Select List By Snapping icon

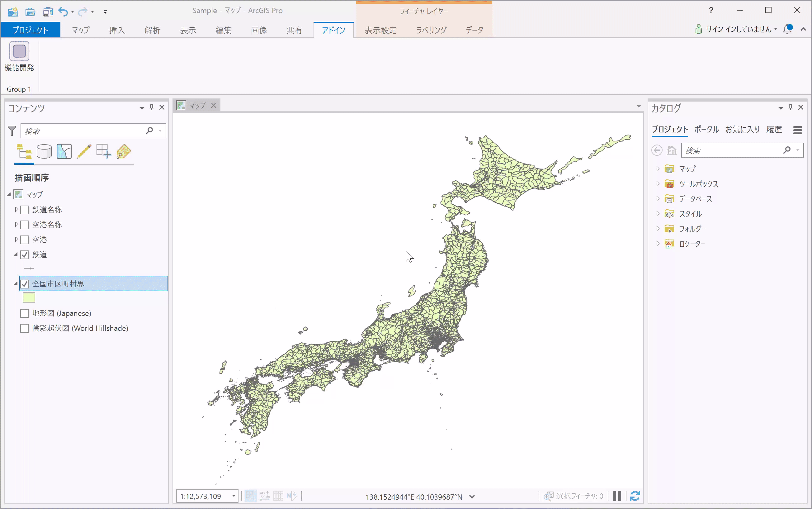pos(104,151)
